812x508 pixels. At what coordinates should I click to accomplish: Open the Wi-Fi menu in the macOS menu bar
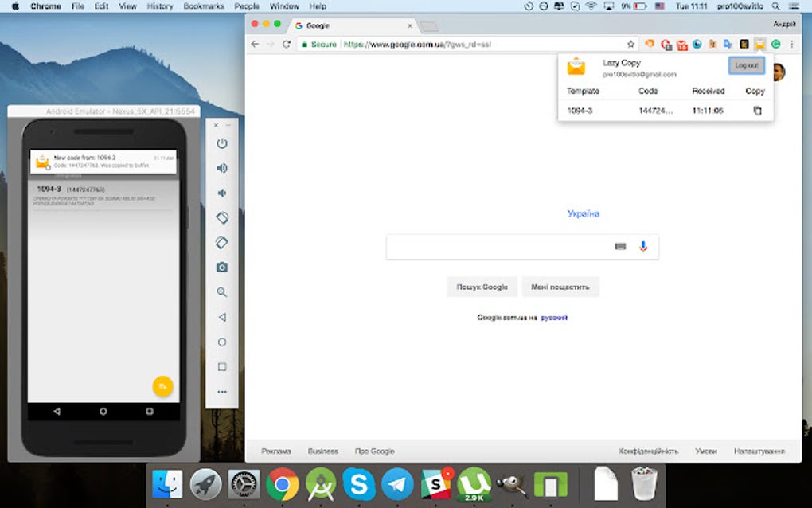point(591,6)
